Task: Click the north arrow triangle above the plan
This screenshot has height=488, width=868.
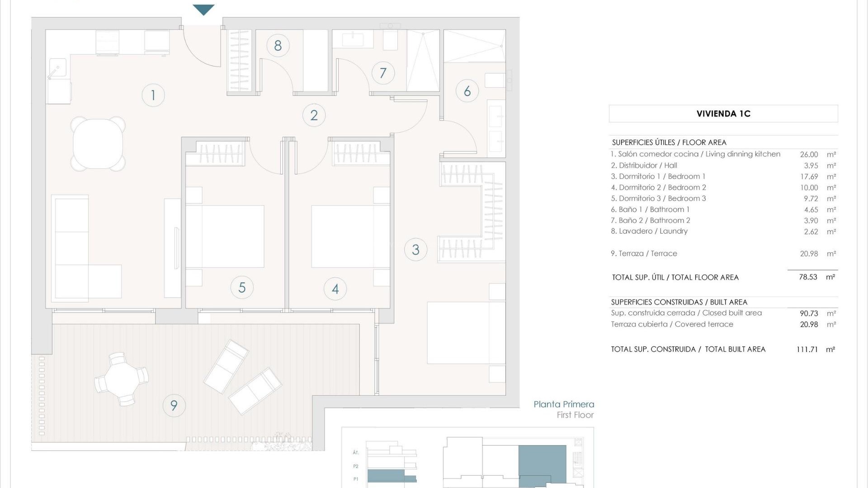Action: point(203,8)
